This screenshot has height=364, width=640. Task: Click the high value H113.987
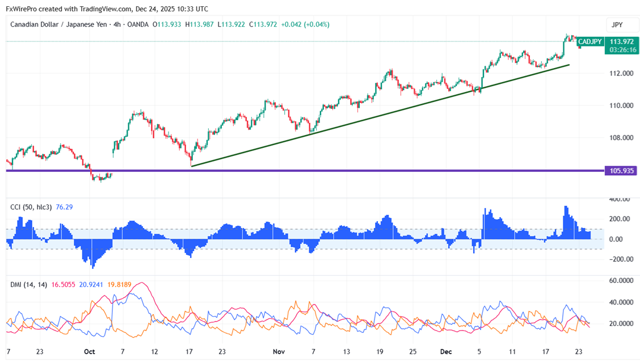(199, 24)
